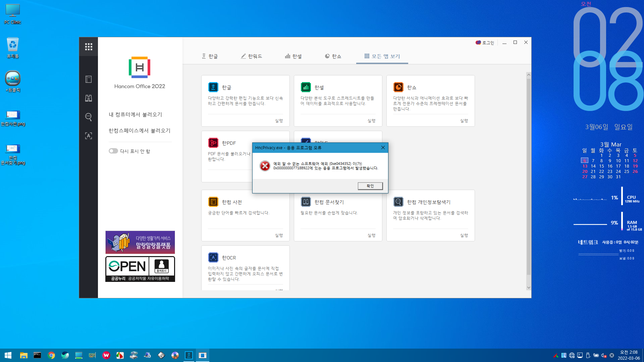
Task: Click the network globe tray icon
Action: tap(572, 355)
